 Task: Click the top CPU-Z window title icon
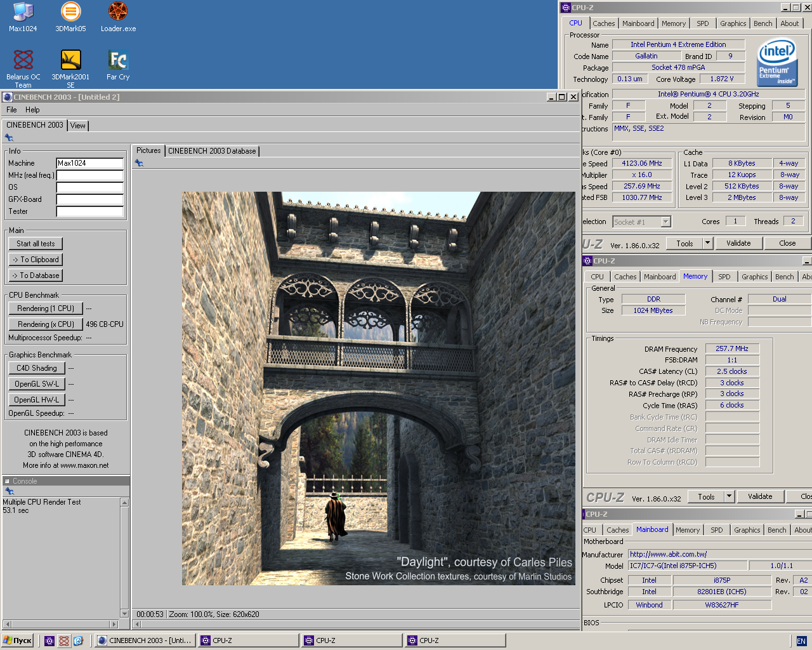[566, 8]
